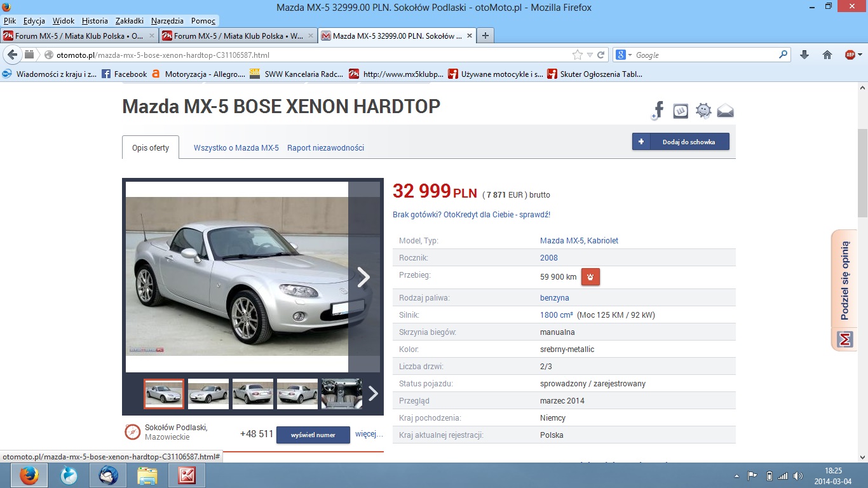Open the Thunderbird icon in the taskbar
868x488 pixels.
[107, 475]
